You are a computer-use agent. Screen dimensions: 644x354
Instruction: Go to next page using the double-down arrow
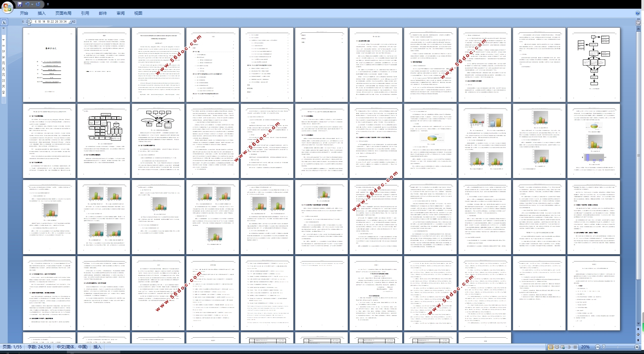point(638,340)
